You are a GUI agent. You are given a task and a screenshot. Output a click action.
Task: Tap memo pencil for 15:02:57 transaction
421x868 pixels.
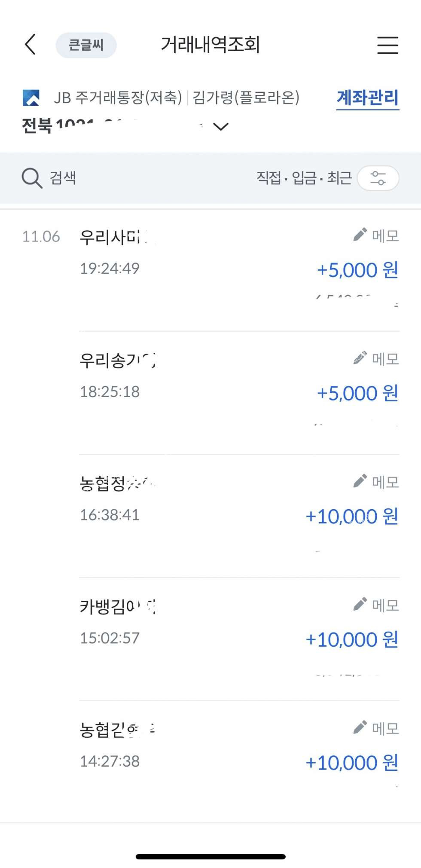pyautogui.click(x=360, y=604)
